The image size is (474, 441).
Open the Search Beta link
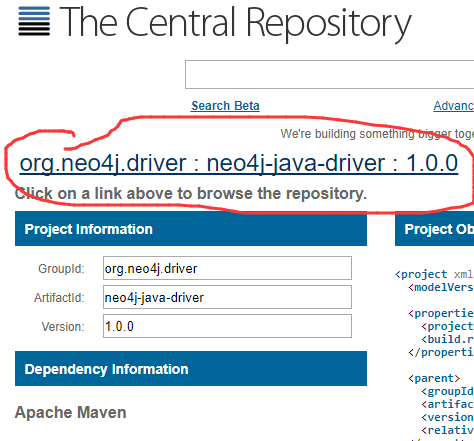(225, 106)
